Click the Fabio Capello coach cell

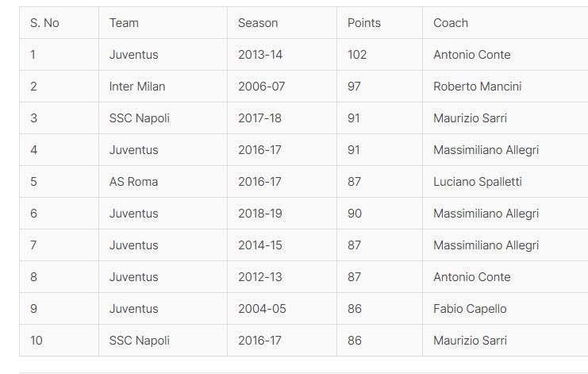coord(470,309)
